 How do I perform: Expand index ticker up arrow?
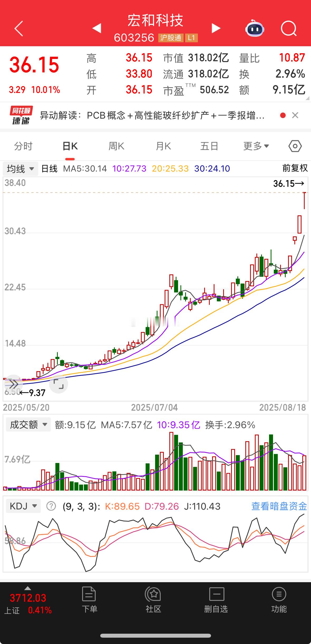(28, 588)
